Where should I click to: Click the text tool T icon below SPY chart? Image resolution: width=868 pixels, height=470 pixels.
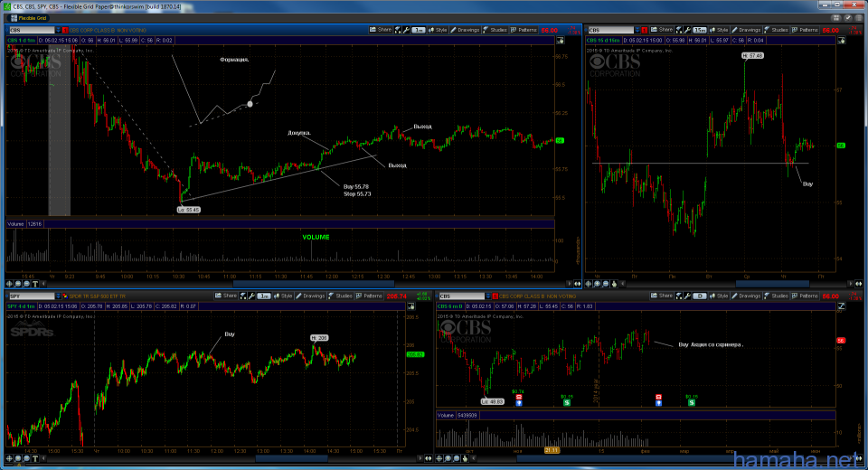[35, 458]
